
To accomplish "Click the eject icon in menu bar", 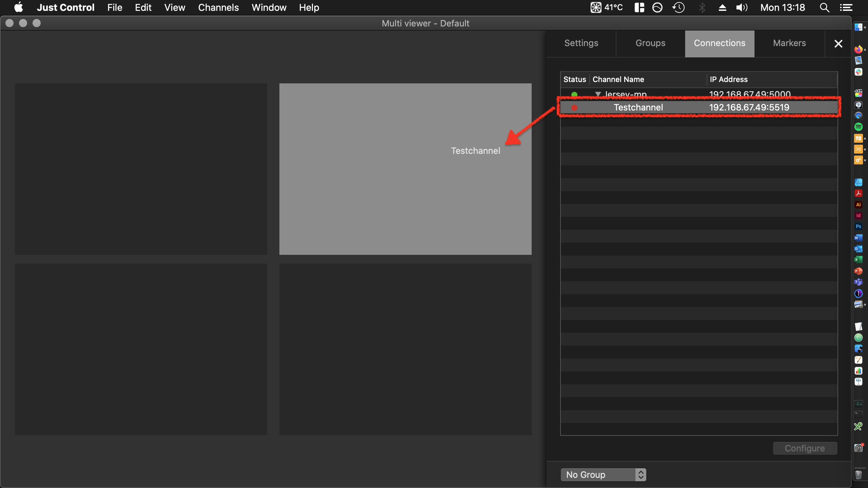I will pos(722,7).
